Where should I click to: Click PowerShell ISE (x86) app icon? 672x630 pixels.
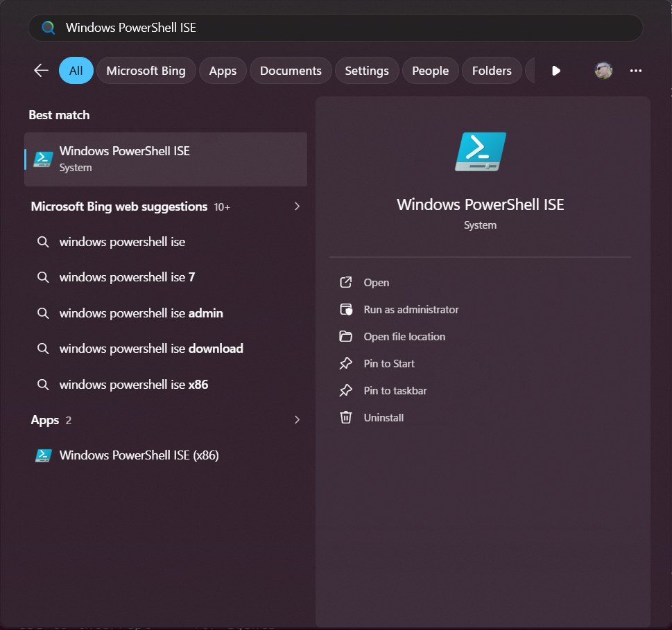(43, 455)
